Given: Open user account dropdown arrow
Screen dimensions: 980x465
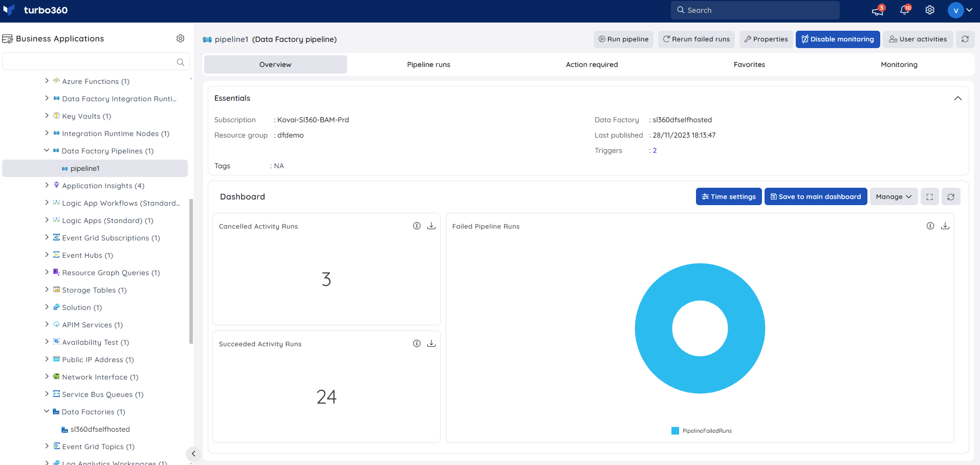Looking at the screenshot, I should [969, 10].
